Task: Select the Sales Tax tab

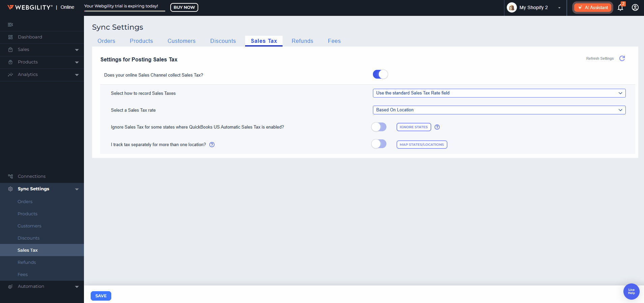Action: click(264, 41)
